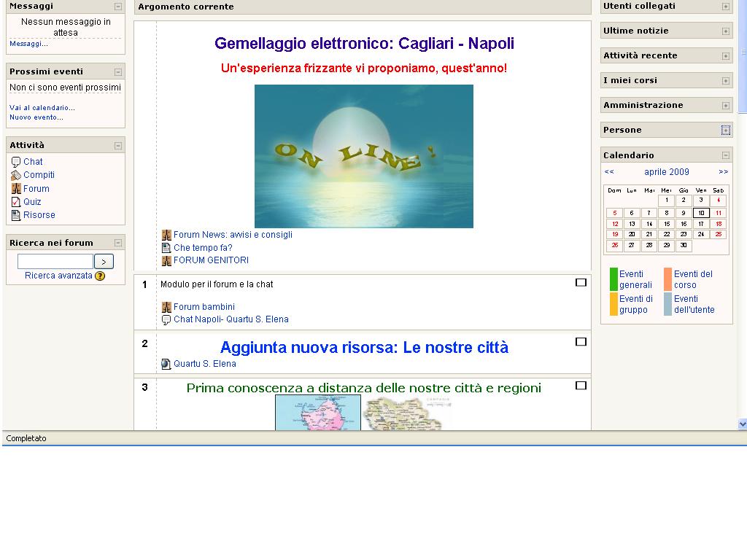Open Quartu S. Elena resource link
This screenshot has height=560, width=747.
[205, 364]
